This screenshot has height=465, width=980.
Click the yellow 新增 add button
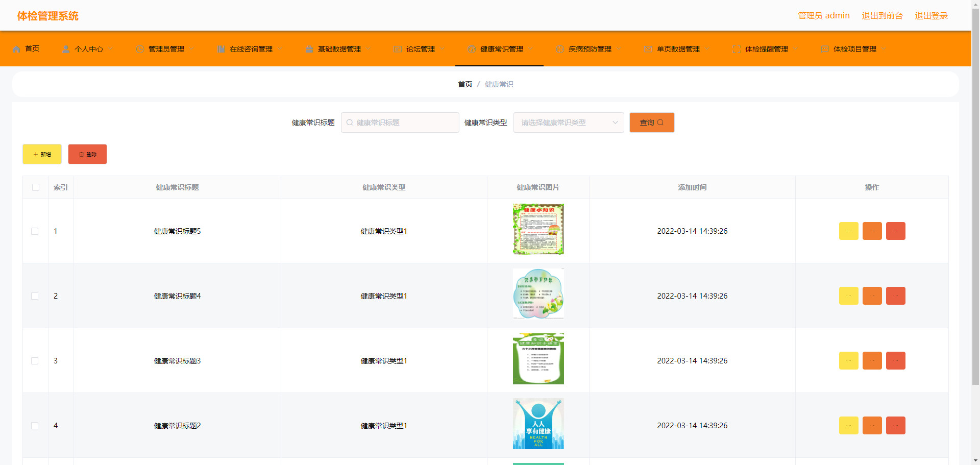click(42, 154)
